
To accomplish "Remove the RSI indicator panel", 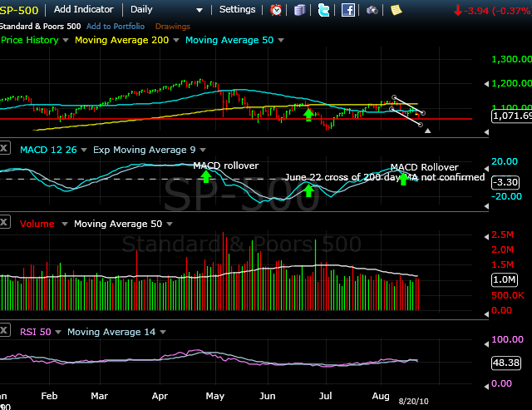I will [4, 332].
